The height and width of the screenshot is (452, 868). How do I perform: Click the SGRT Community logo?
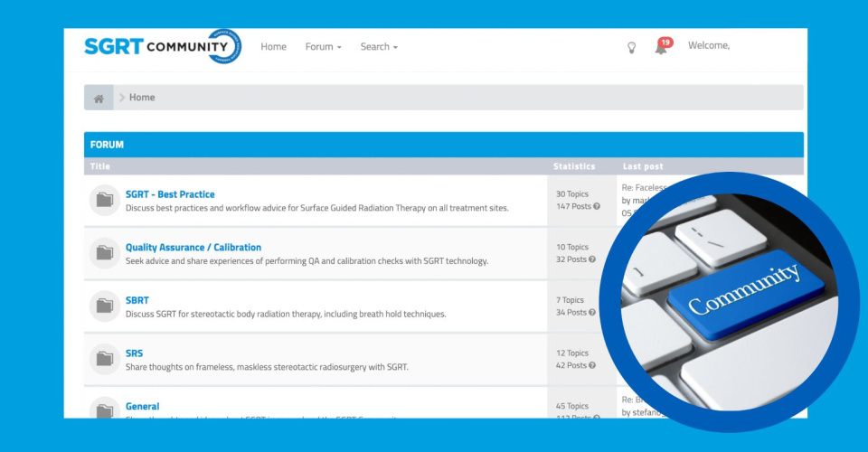(163, 47)
